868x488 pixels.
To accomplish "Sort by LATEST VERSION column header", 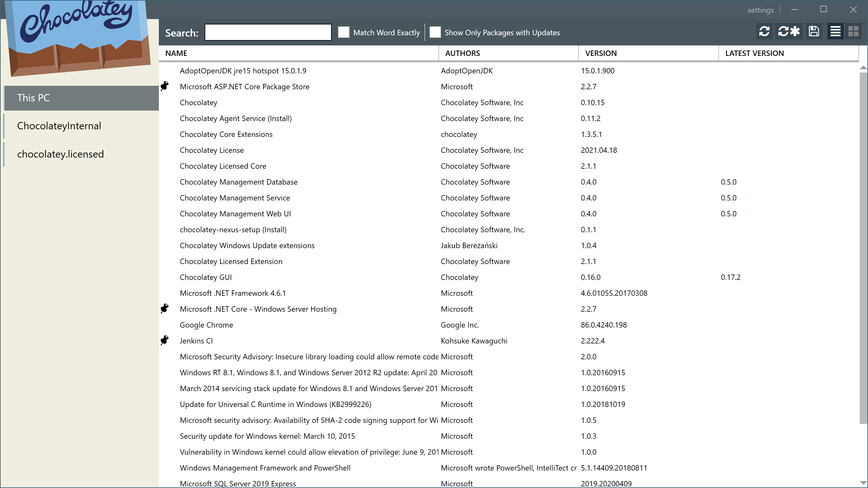I will pyautogui.click(x=789, y=53).
